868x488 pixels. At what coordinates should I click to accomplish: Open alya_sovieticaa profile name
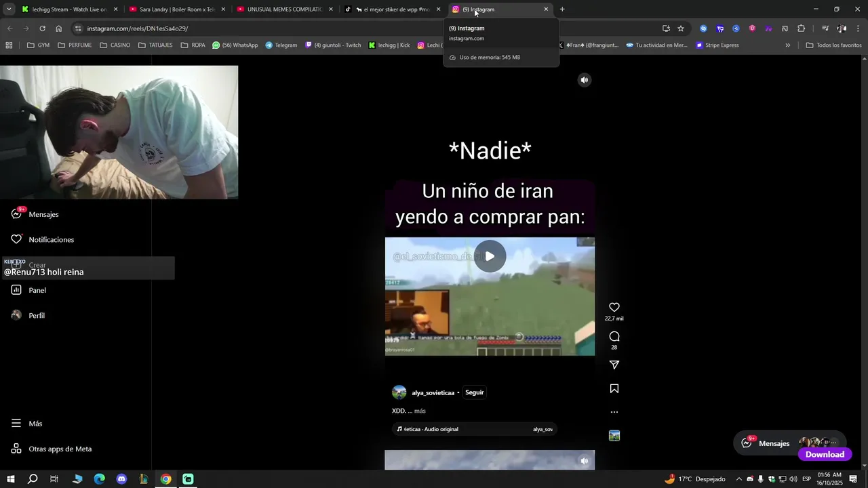tap(433, 393)
